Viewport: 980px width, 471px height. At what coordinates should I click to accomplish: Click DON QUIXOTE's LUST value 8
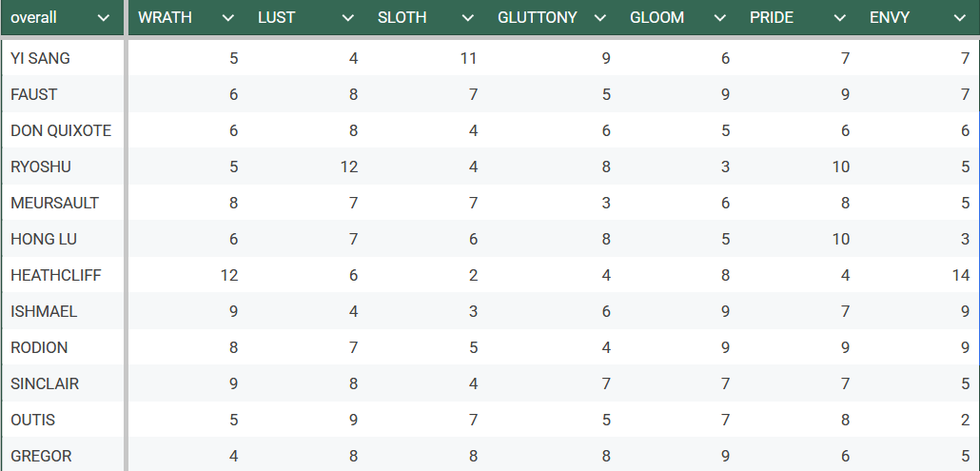[353, 130]
